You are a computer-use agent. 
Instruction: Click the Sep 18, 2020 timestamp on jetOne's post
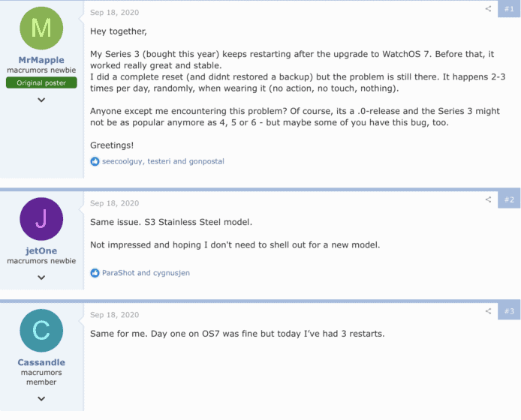pos(114,203)
